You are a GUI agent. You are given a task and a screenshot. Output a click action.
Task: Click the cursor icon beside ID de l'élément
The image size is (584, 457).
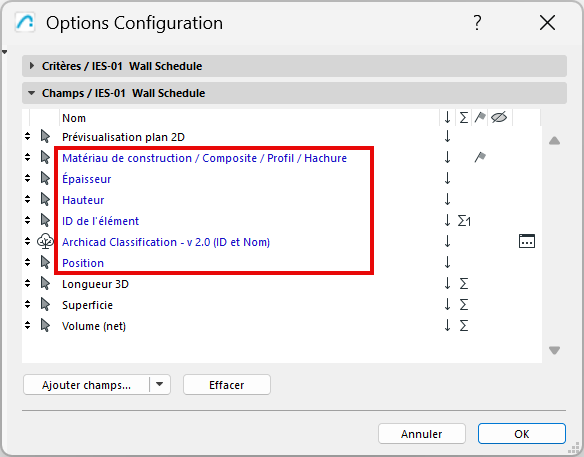pos(45,220)
